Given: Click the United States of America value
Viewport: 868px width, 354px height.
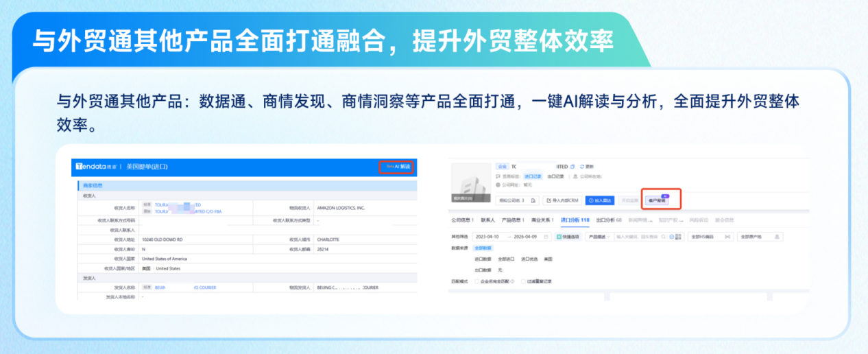Looking at the screenshot, I should point(163,259).
